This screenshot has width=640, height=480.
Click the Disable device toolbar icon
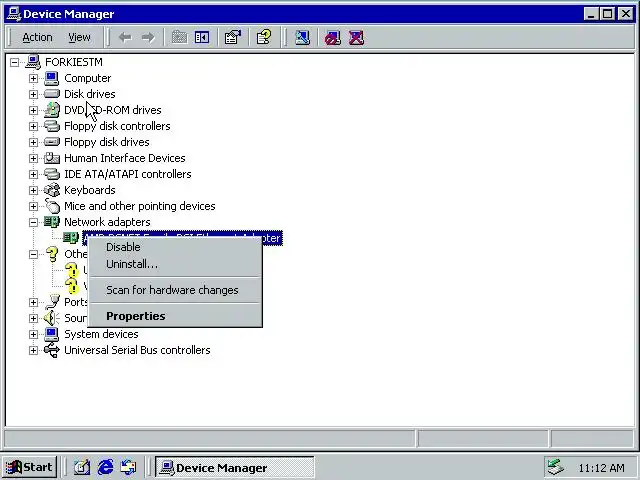pos(333,38)
